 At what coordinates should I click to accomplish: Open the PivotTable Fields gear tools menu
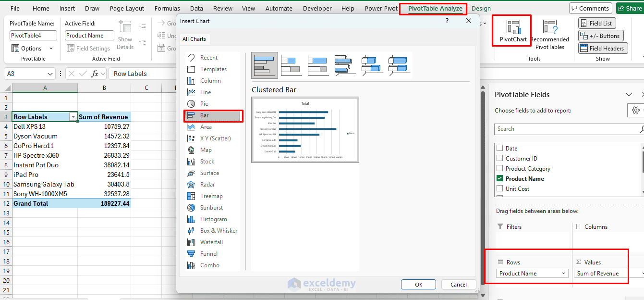coord(635,110)
